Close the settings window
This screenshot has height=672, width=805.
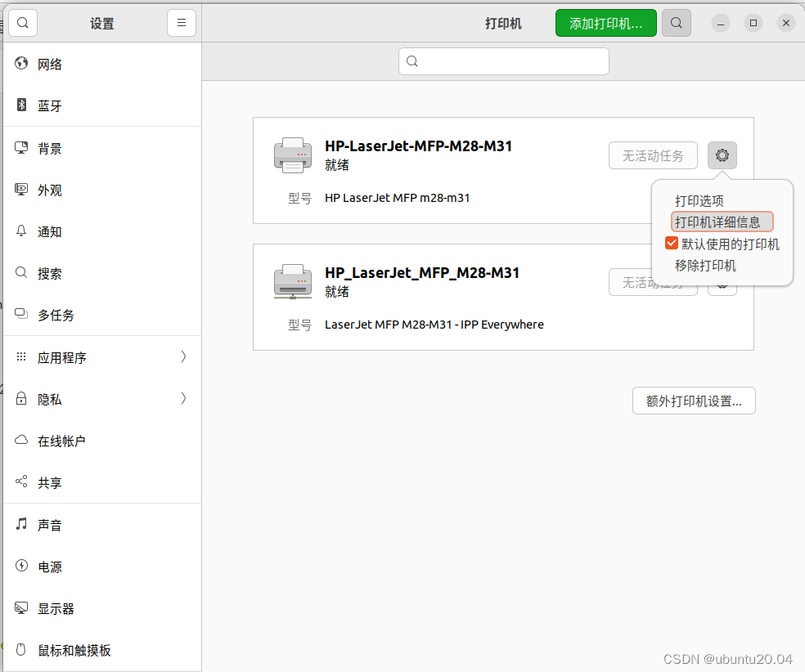click(786, 23)
